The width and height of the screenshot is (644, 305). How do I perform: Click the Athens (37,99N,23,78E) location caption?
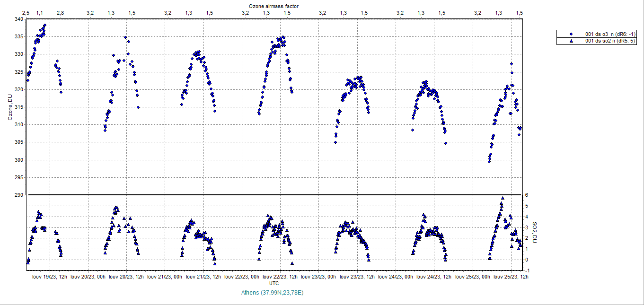click(272, 293)
